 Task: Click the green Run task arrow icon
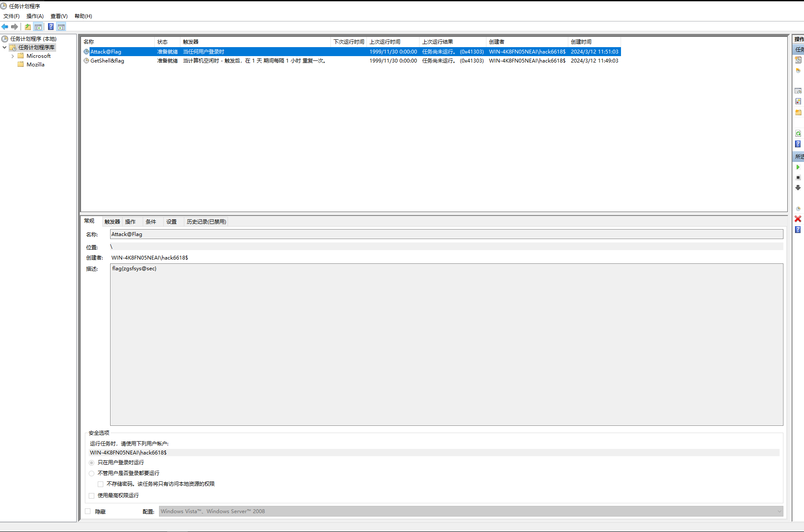(x=798, y=167)
